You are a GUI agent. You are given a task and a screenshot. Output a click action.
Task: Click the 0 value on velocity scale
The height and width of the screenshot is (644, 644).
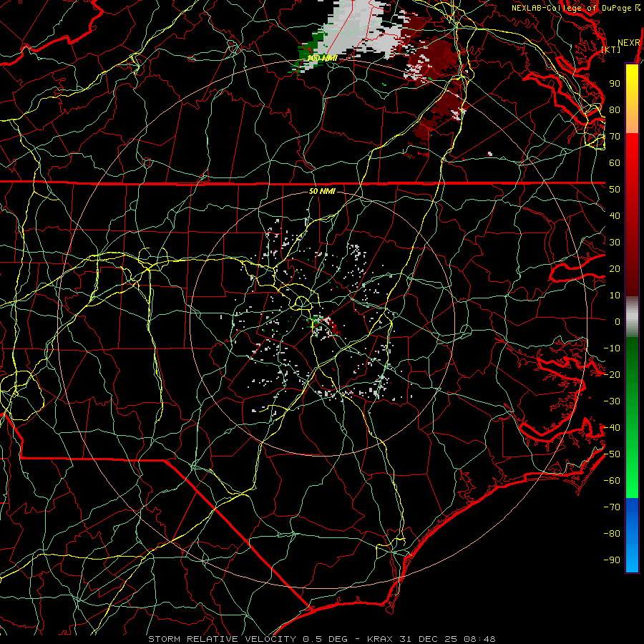[618, 322]
